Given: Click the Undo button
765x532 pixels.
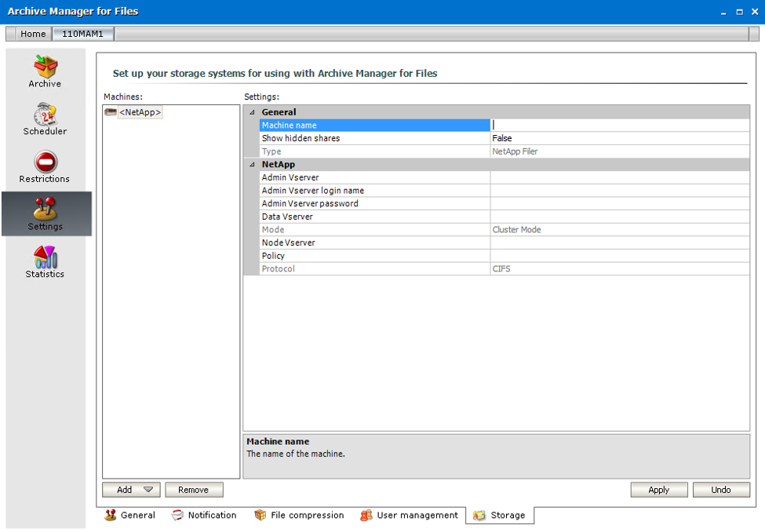Looking at the screenshot, I should (x=720, y=490).
